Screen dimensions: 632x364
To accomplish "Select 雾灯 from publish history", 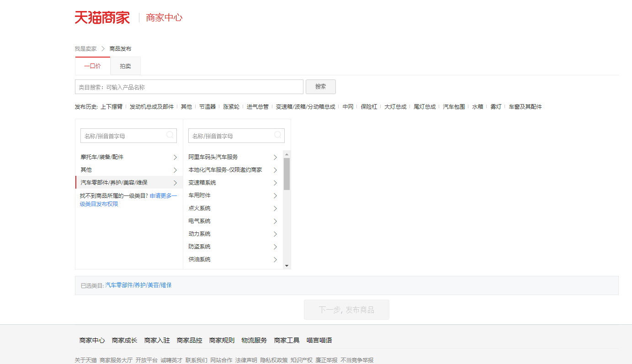I will click(x=496, y=106).
